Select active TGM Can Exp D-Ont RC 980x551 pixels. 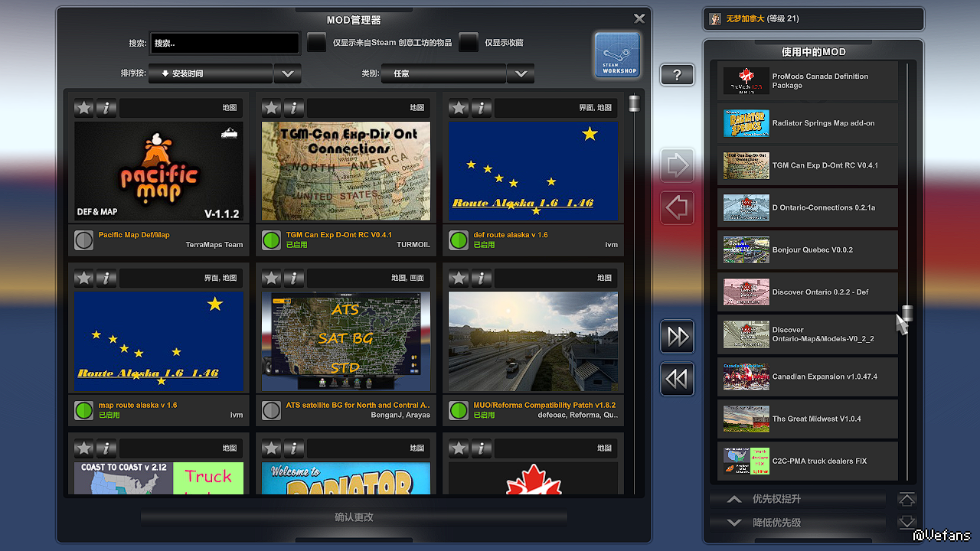click(x=808, y=165)
